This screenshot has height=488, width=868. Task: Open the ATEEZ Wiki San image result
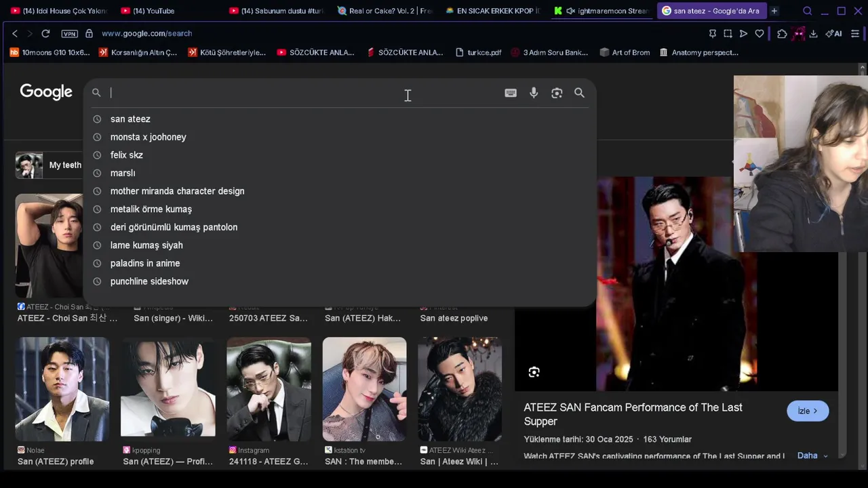tap(460, 389)
